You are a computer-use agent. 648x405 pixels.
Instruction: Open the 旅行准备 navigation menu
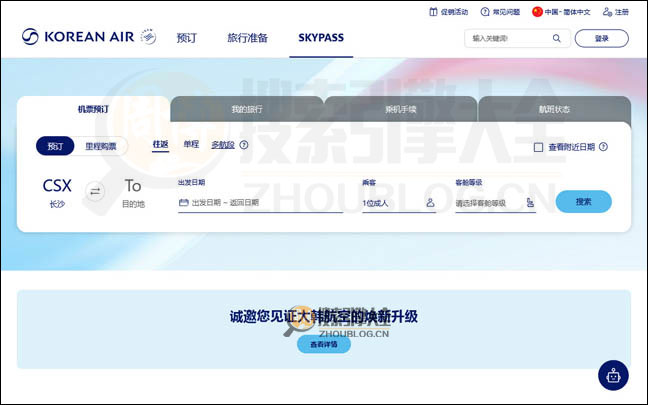248,38
